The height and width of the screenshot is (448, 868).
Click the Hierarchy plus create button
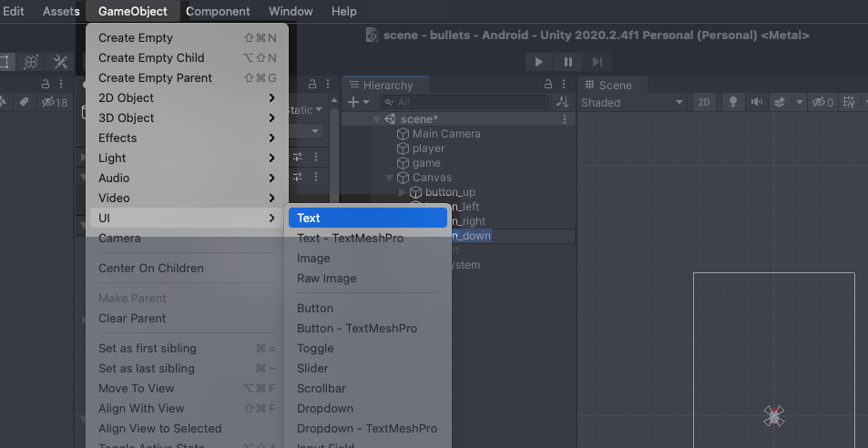[x=353, y=102]
